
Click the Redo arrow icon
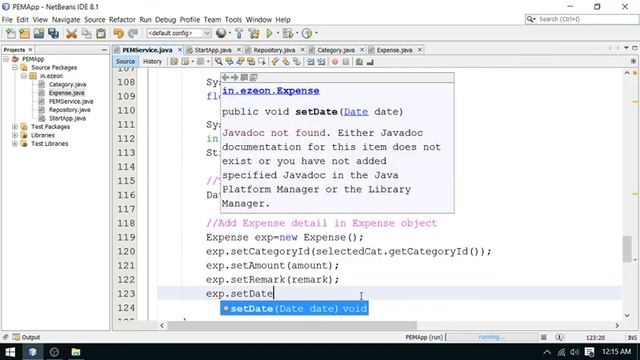point(133,33)
